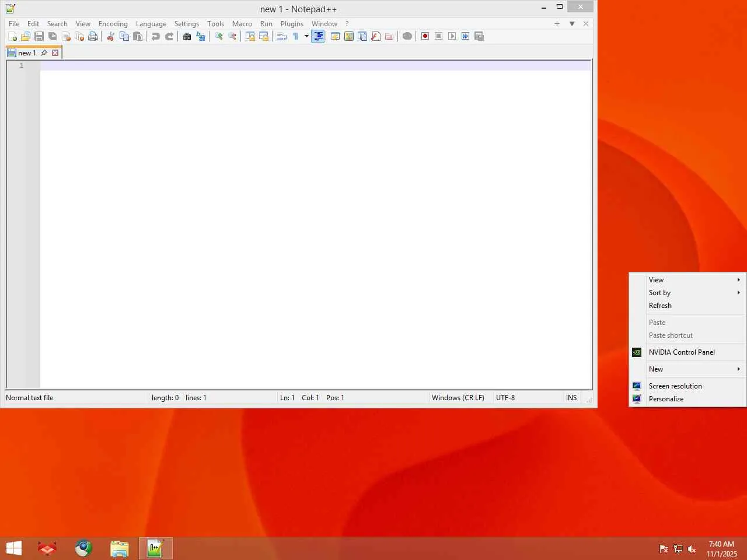
Task: Add a new tab with plus button
Action: [557, 24]
